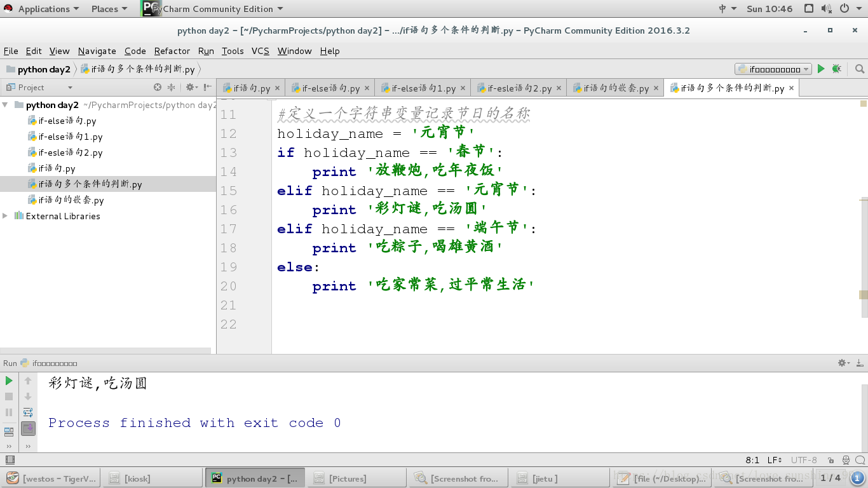The image size is (868, 488).
Task: Stop the process in the Run panel
Action: (x=9, y=396)
